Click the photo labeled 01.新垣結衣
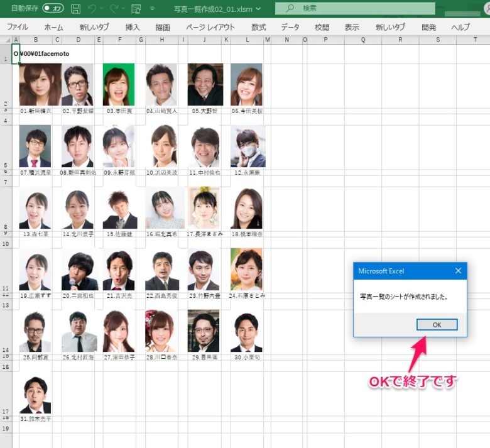490x448 pixels. pyautogui.click(x=40, y=85)
